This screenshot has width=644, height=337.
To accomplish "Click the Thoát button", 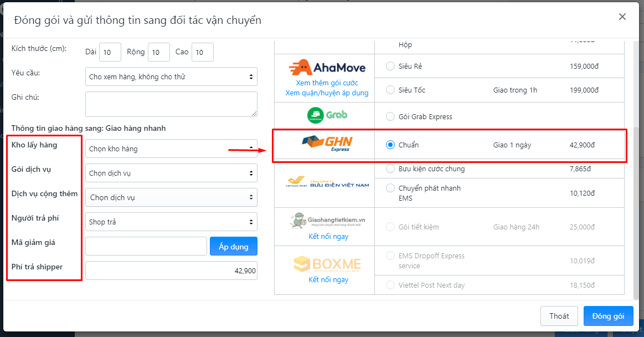I will tap(559, 316).
